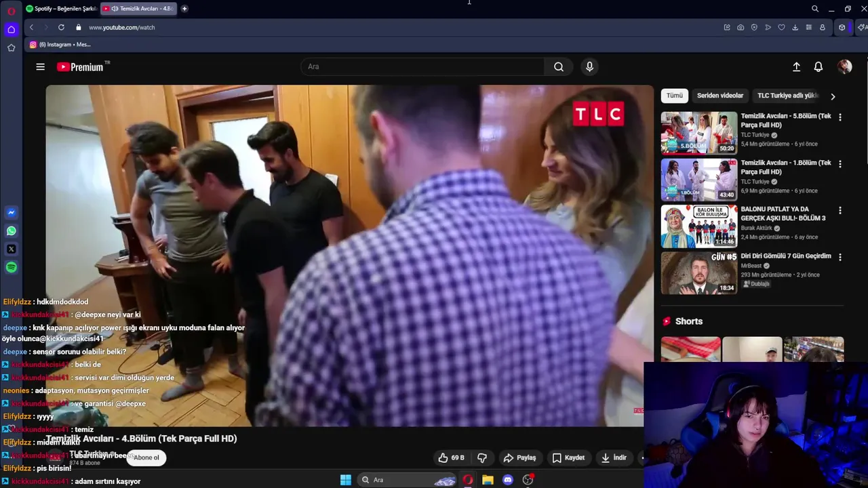Open the Opera menu logo
868x488 pixels.
tap(11, 11)
